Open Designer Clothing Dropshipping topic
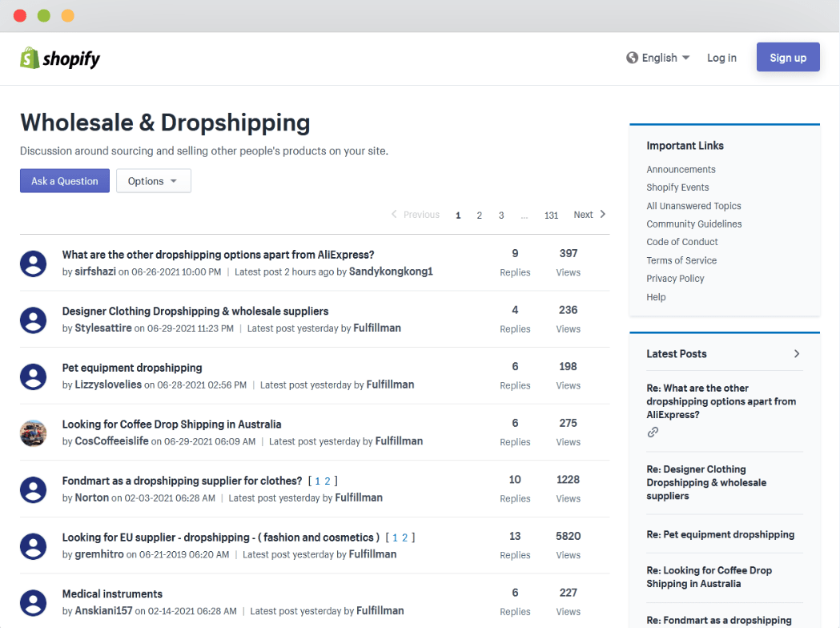This screenshot has width=840, height=628. pos(195,311)
